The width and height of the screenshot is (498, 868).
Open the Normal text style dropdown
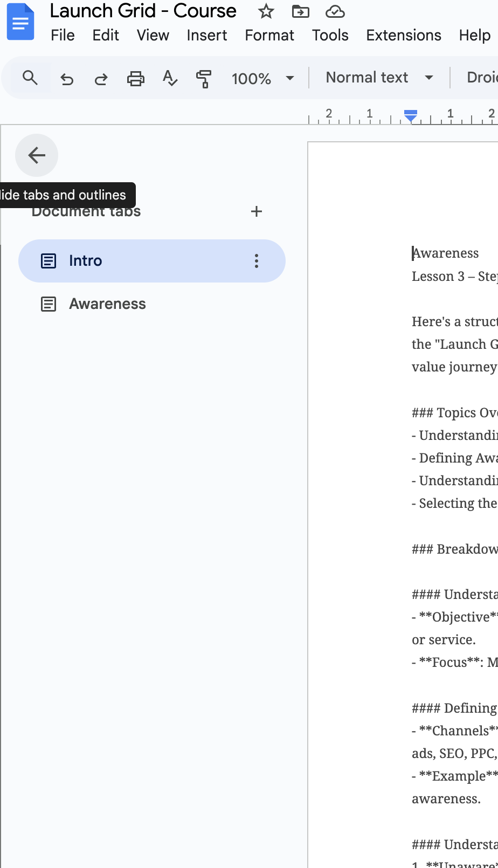379,78
